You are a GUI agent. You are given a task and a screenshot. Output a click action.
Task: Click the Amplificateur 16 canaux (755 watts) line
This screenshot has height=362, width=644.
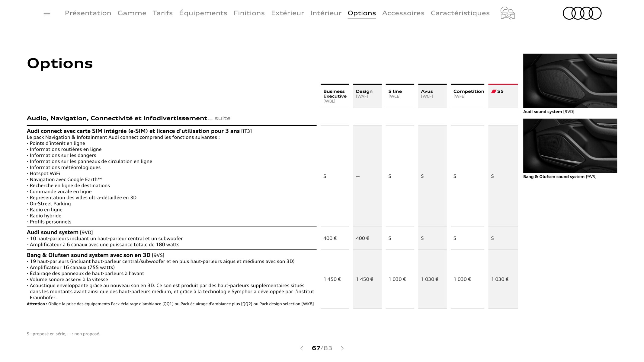(x=71, y=267)
